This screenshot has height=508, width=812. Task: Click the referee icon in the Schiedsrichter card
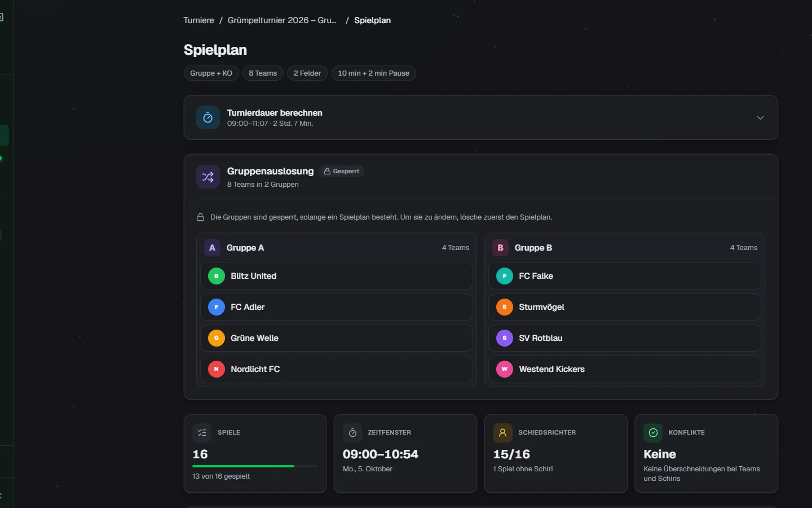(x=502, y=433)
